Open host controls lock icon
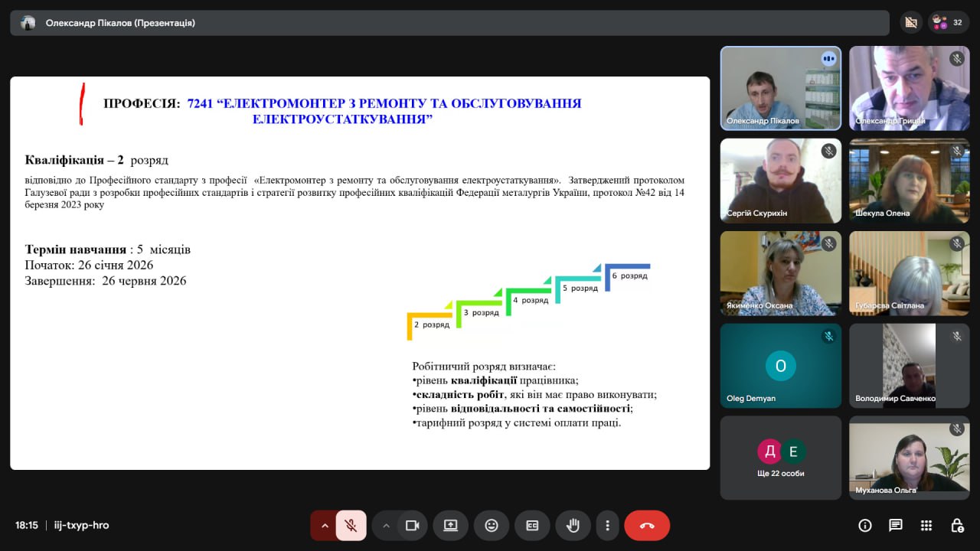The image size is (980, 551). 957,526
